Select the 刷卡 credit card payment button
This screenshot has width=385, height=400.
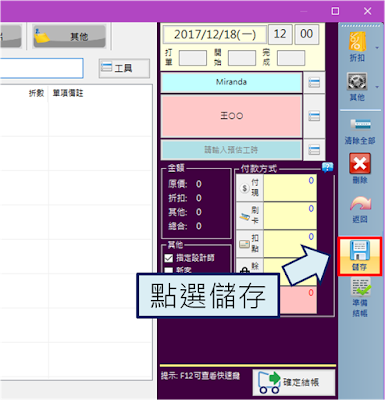250,215
